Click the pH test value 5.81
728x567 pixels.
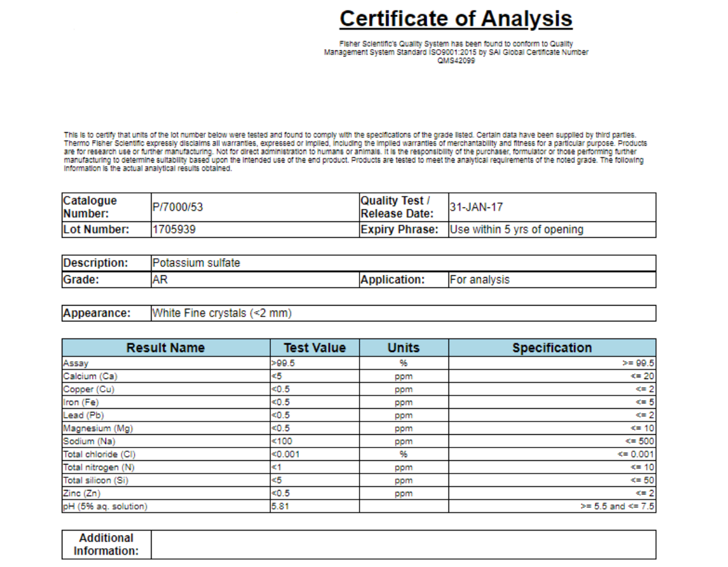tap(280, 506)
